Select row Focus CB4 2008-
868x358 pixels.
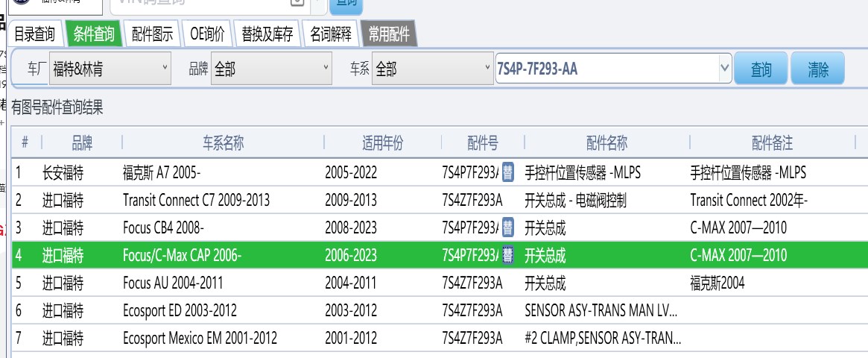[x=440, y=227]
